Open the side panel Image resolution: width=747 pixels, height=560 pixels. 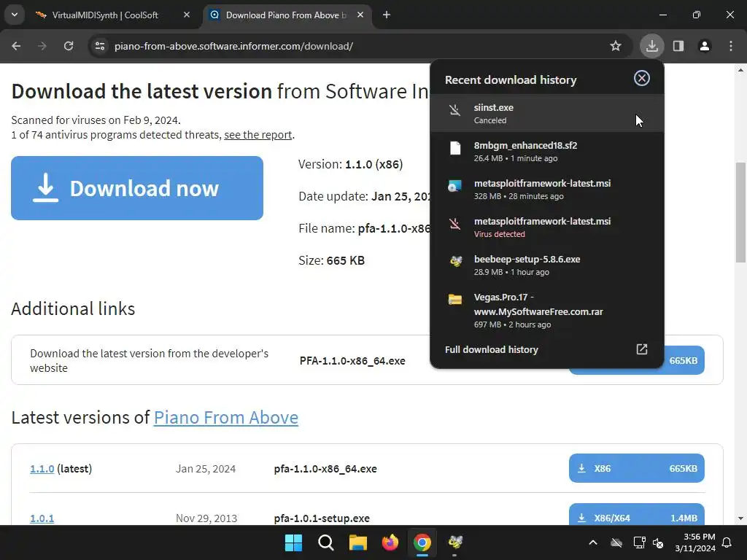click(678, 46)
